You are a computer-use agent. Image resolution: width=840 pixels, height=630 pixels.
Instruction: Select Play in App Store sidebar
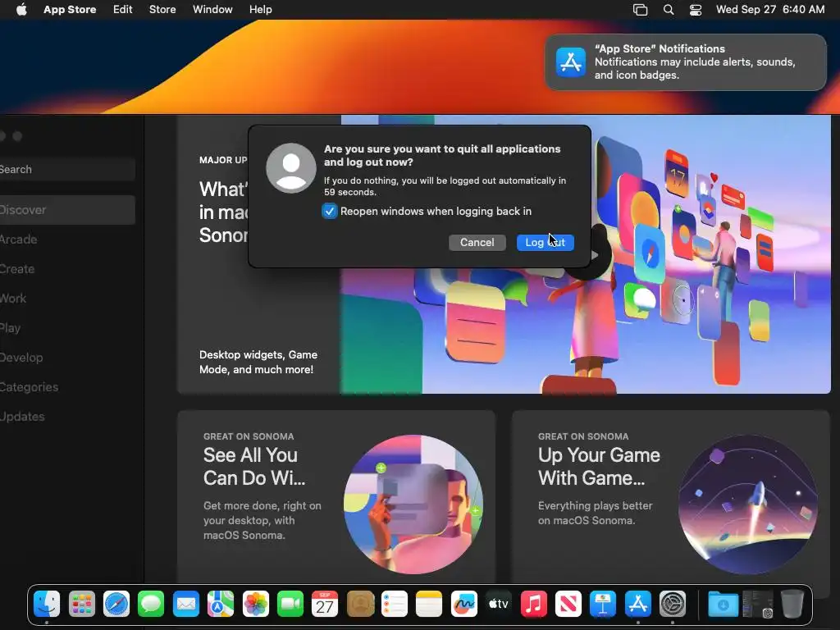[66, 328]
